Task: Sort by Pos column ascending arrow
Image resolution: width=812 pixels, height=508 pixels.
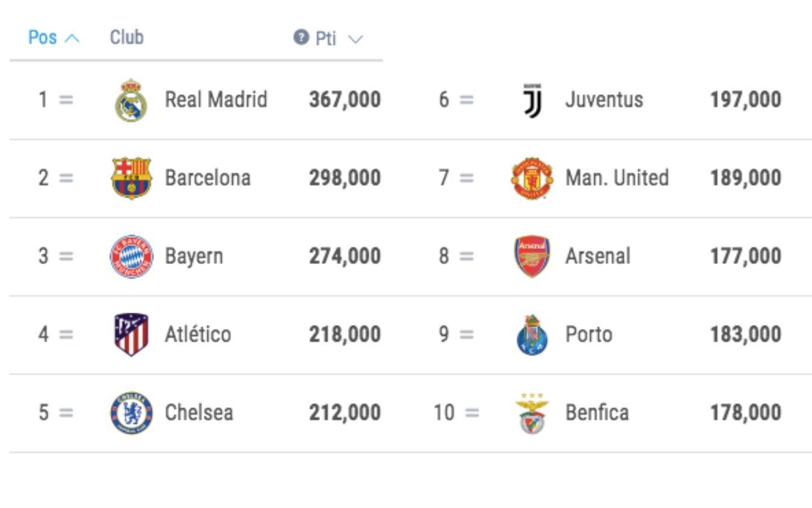Action: click(72, 38)
